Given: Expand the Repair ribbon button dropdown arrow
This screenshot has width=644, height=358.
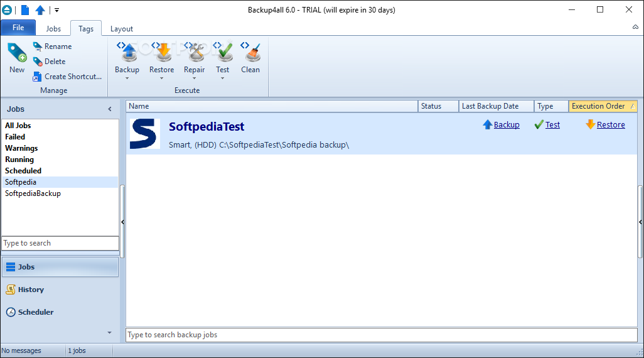Looking at the screenshot, I should (x=195, y=78).
